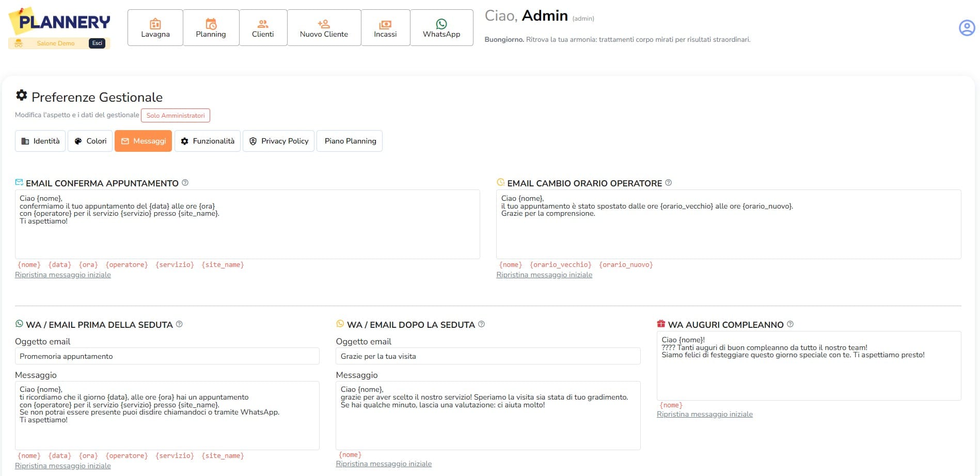This screenshot has width=980, height=476.
Task: Select the Piano Planning tab
Action: click(350, 141)
